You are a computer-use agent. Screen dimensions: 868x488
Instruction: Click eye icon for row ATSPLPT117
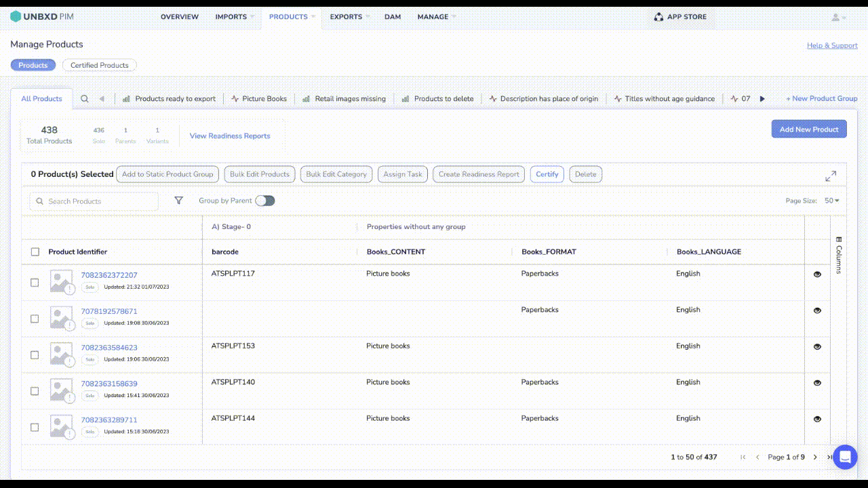tap(817, 274)
